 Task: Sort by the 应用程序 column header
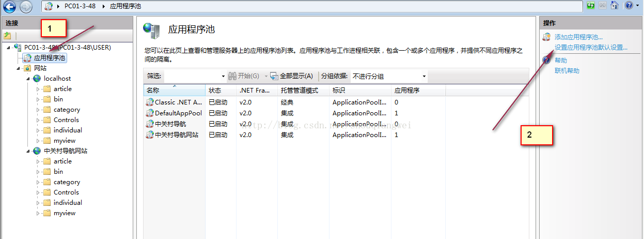[x=418, y=90]
